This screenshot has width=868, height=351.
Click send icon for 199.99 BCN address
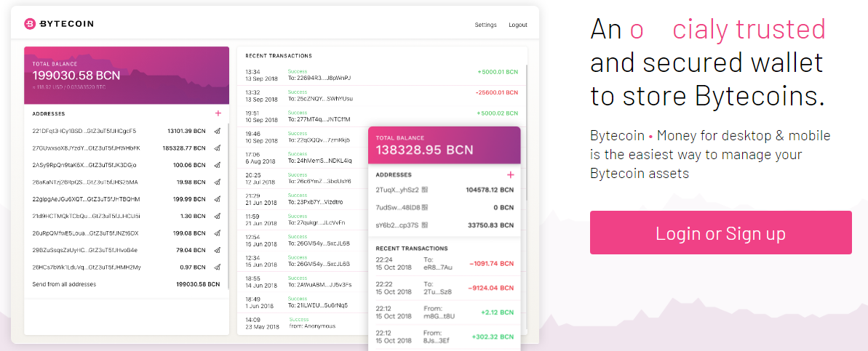(x=218, y=199)
